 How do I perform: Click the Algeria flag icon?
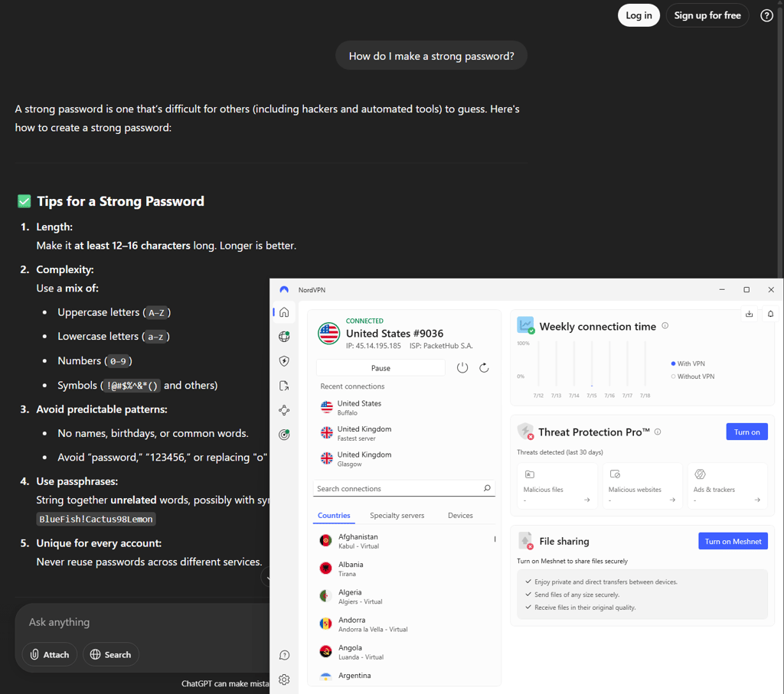click(x=325, y=596)
